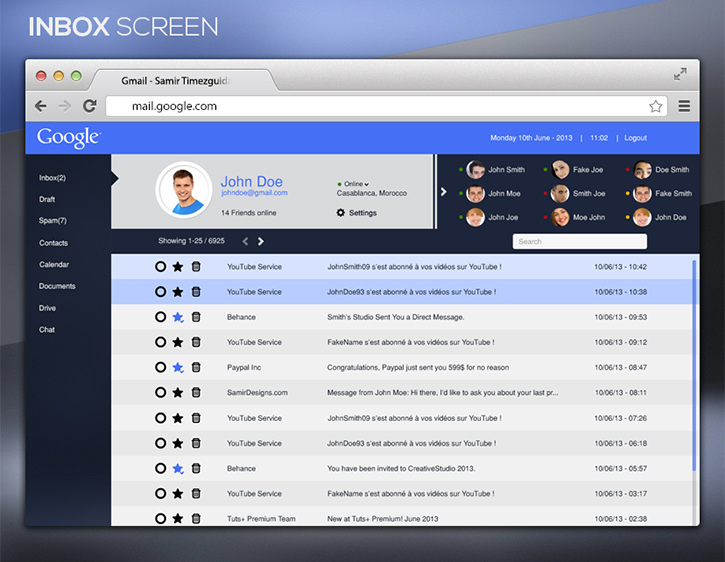Select the Tuts+ Premium Team email circle
Image resolution: width=725 pixels, height=562 pixels.
[x=160, y=519]
